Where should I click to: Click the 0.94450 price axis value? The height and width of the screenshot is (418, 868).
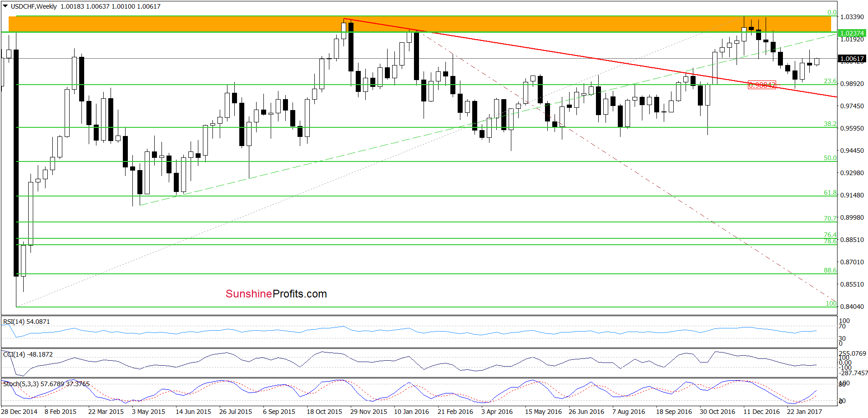[x=852, y=151]
